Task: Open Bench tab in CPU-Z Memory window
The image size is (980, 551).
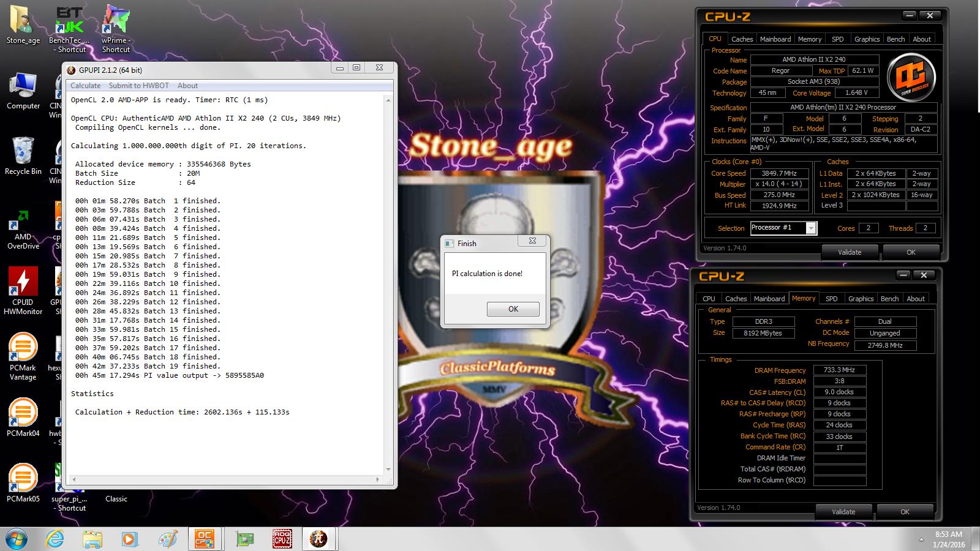Action: pos(889,299)
